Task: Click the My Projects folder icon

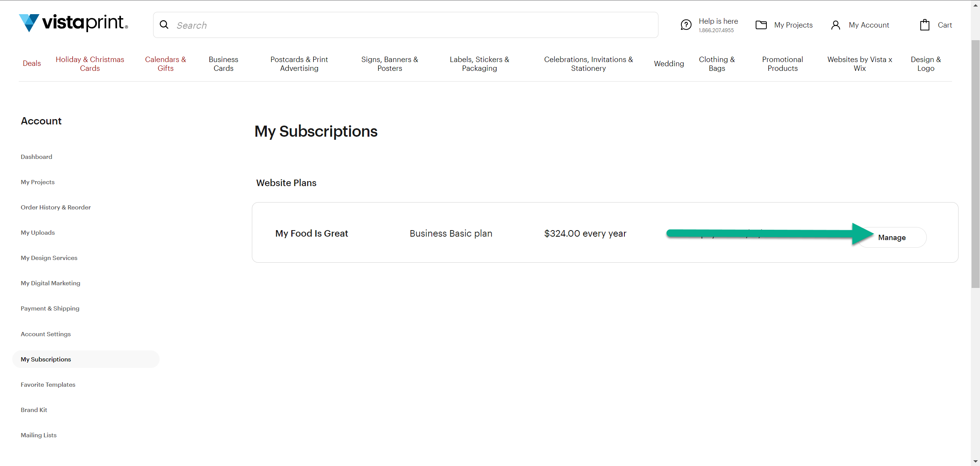Action: click(761, 25)
